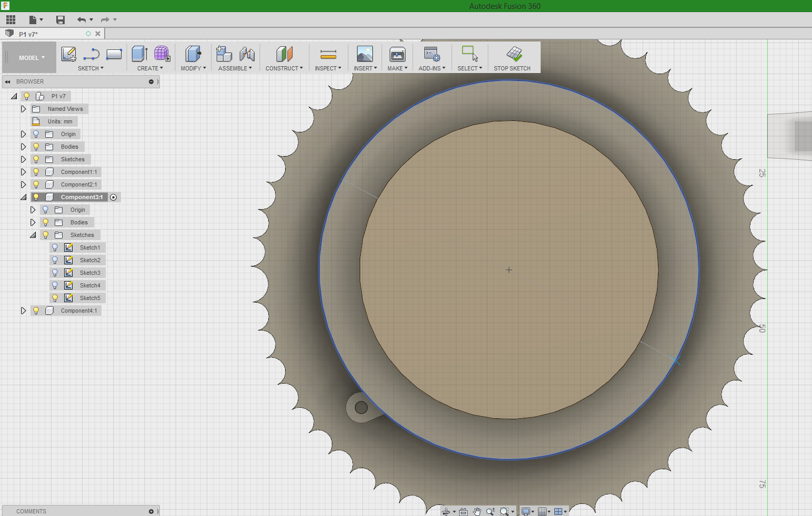The width and height of the screenshot is (812, 516).
Task: Select the Press Pull modify icon
Action: pyautogui.click(x=193, y=54)
